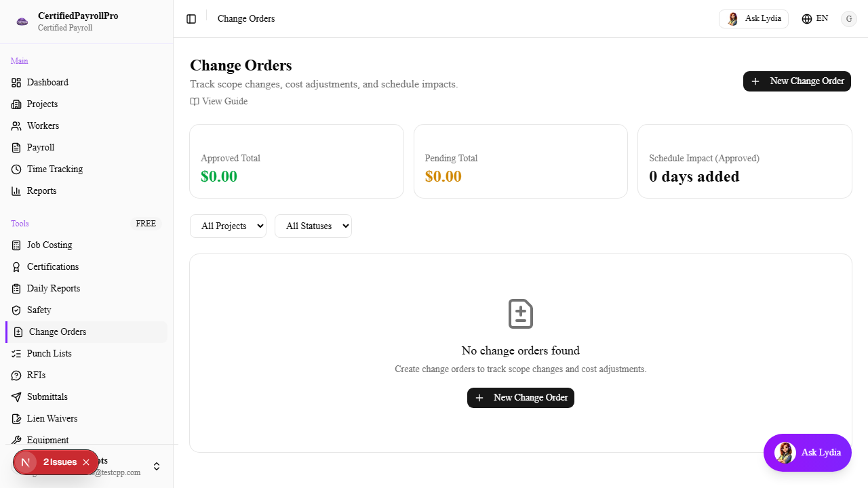Select the Certifications icon

pos(16,266)
